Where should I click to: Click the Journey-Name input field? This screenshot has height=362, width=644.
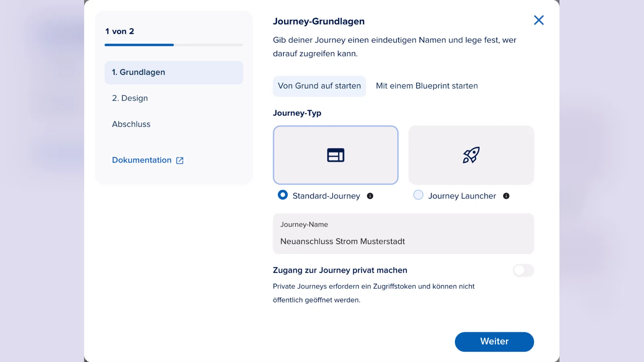[403, 234]
